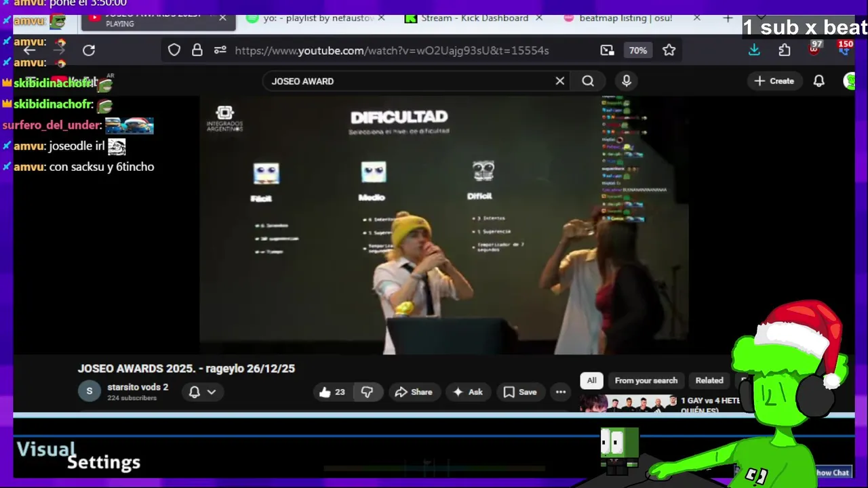Click the video player showing DIFICULTAD screen
The image size is (868, 488).
444,225
